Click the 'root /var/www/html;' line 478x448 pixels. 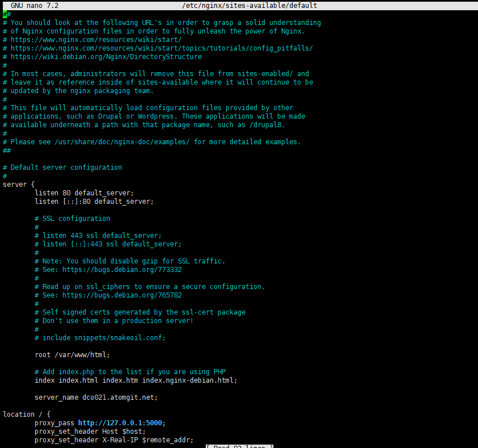[x=72, y=355]
